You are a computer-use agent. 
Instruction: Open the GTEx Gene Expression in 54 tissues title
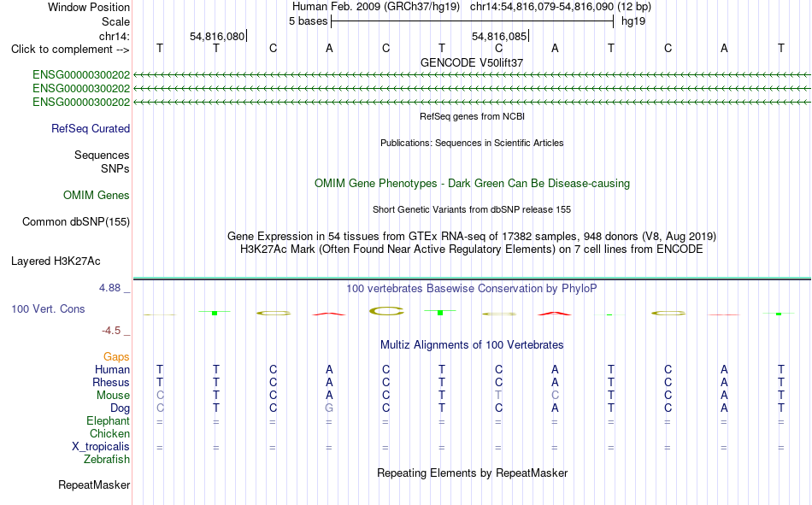(x=472, y=236)
